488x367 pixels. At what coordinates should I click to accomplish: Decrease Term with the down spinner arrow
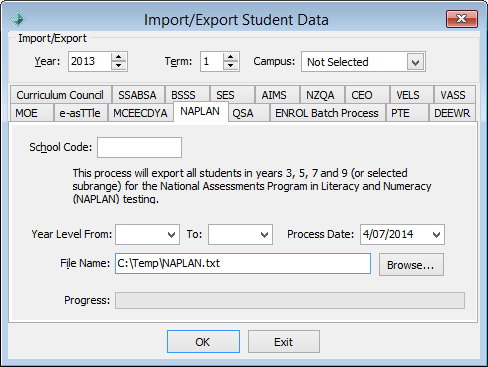(231, 66)
